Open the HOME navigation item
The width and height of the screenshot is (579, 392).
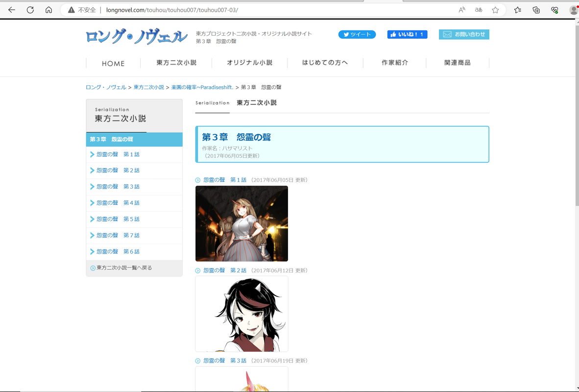(x=113, y=64)
